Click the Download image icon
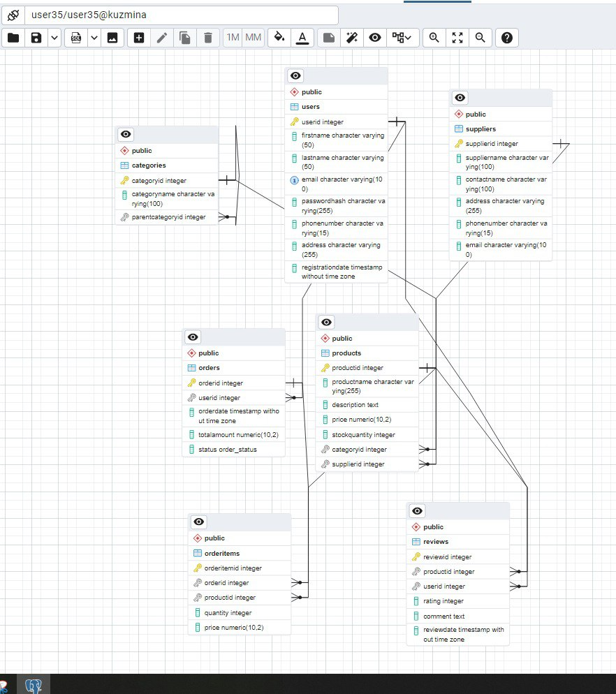The image size is (616, 694). (112, 38)
